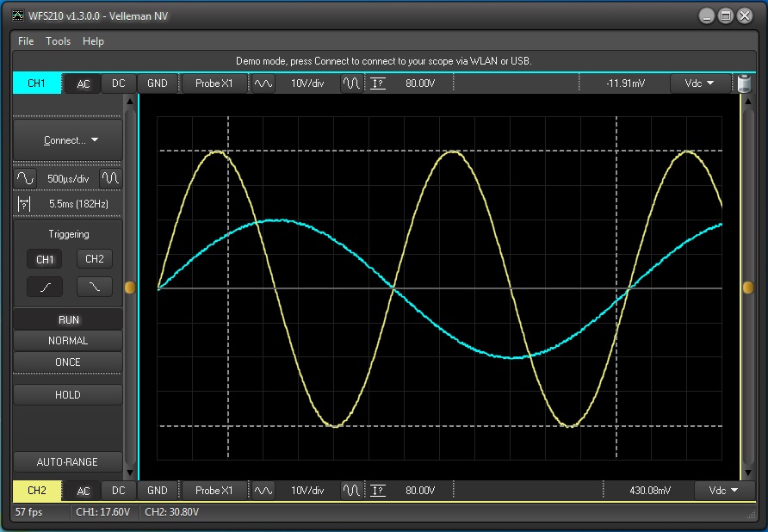Select falling edge trigger slope
The image size is (768, 532).
click(95, 287)
